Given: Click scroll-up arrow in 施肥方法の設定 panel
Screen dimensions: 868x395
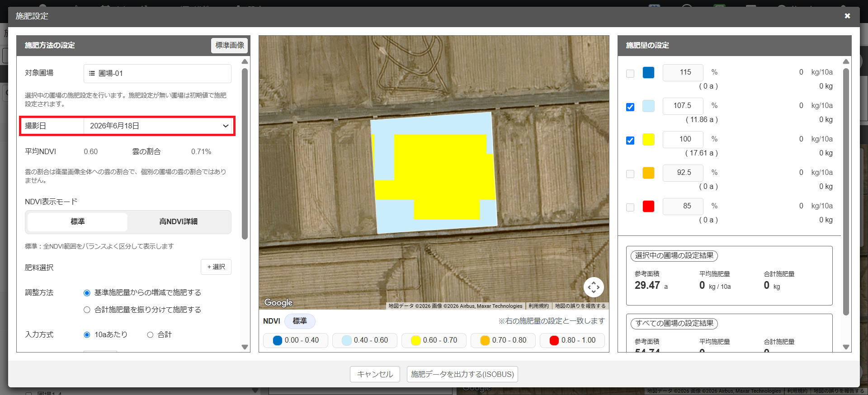Looking at the screenshot, I should point(245,61).
